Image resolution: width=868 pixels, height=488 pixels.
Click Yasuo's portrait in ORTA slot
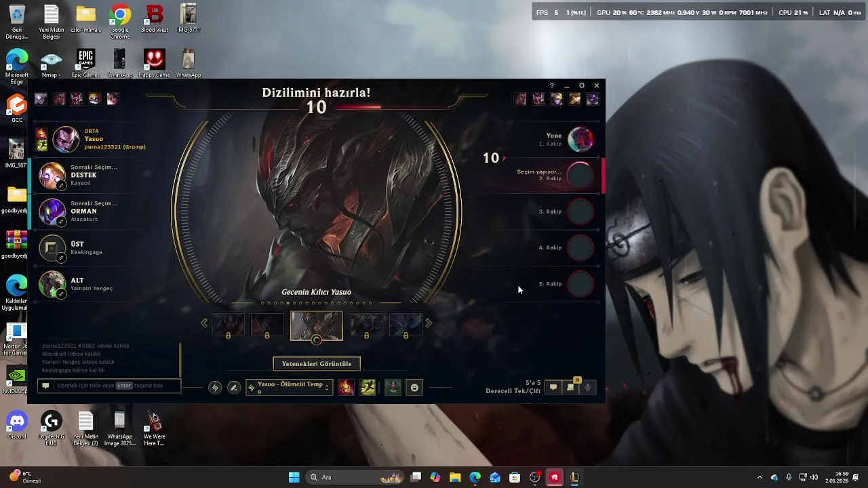coord(66,140)
